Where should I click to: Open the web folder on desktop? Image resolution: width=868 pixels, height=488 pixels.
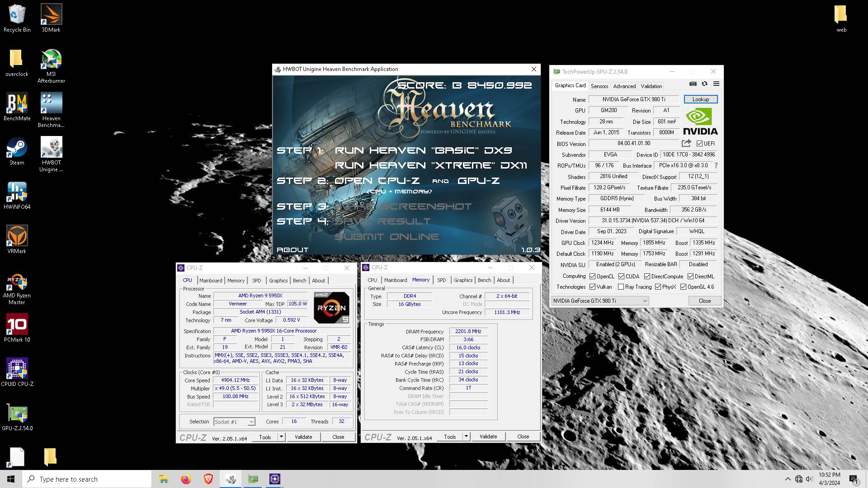coord(841,18)
